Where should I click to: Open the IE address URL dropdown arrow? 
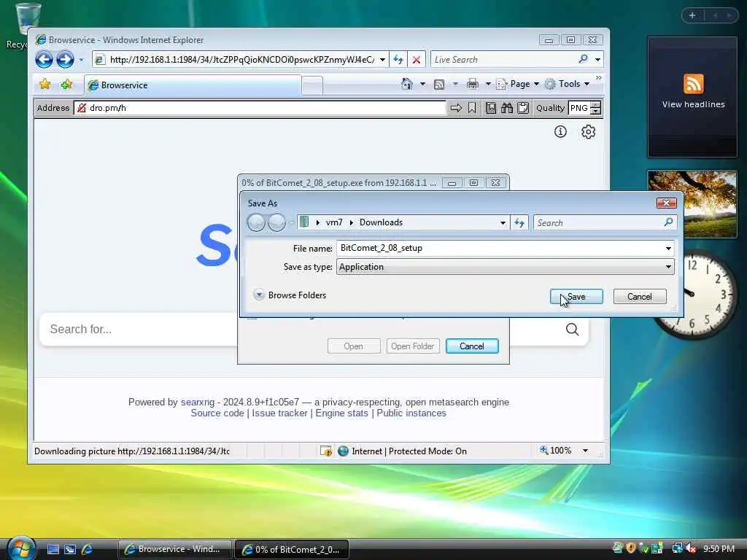coord(382,60)
